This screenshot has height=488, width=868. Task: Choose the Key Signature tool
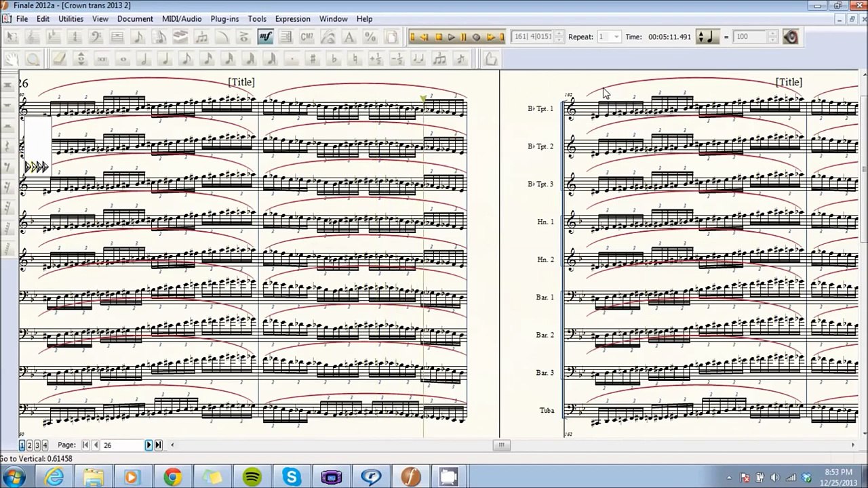click(x=54, y=37)
